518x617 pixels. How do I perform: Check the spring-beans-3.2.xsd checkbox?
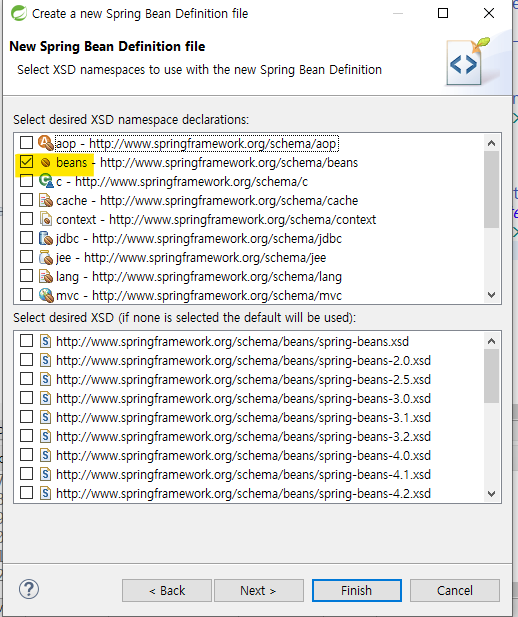pos(26,436)
